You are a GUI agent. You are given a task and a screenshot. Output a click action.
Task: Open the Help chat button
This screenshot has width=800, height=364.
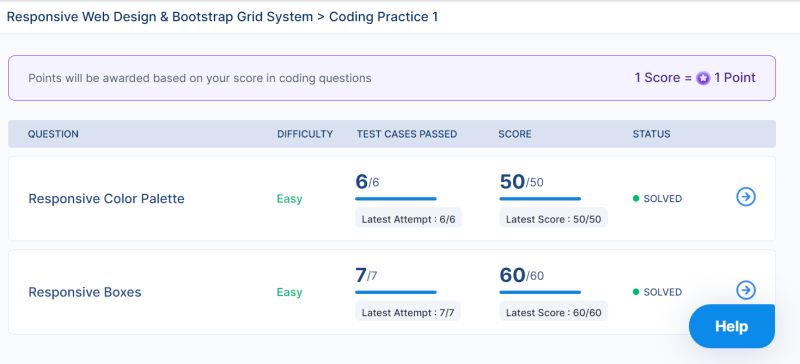tap(732, 326)
